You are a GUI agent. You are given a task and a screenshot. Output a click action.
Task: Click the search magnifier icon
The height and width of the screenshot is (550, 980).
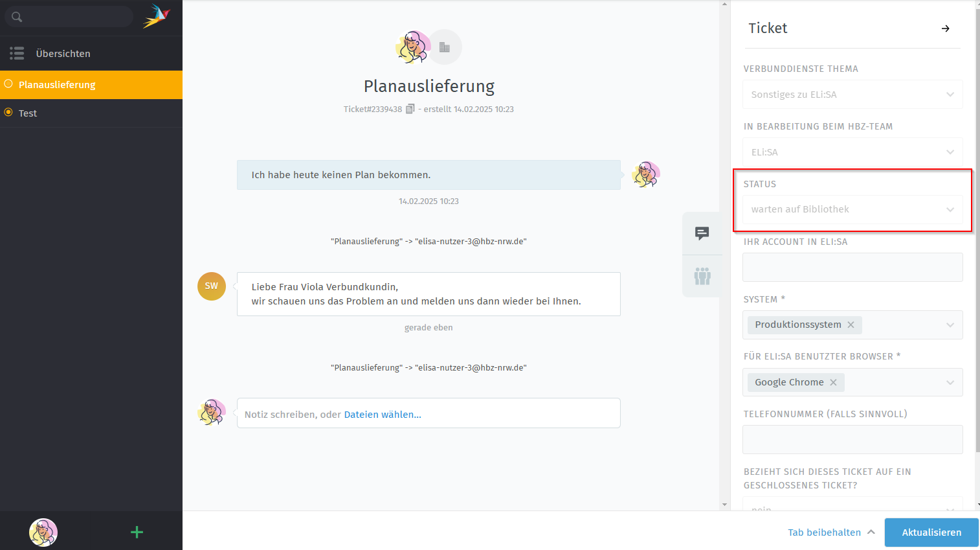tap(17, 17)
